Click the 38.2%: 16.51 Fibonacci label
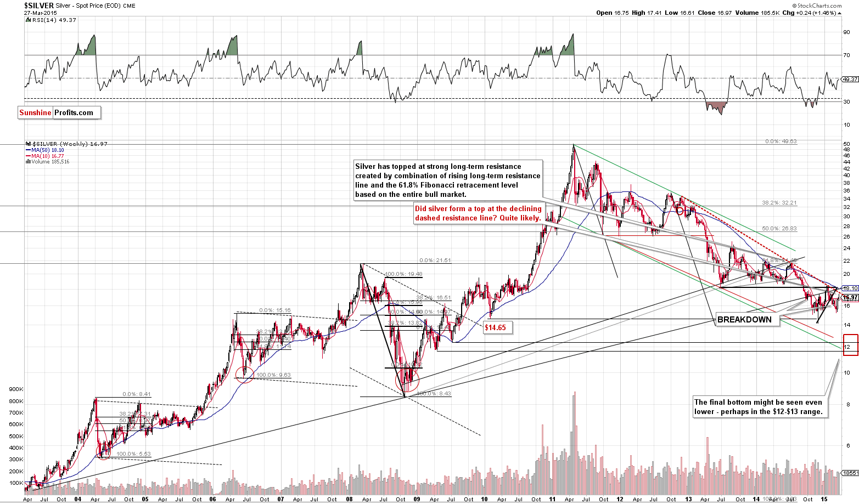The height and width of the screenshot is (504, 859). click(x=434, y=298)
